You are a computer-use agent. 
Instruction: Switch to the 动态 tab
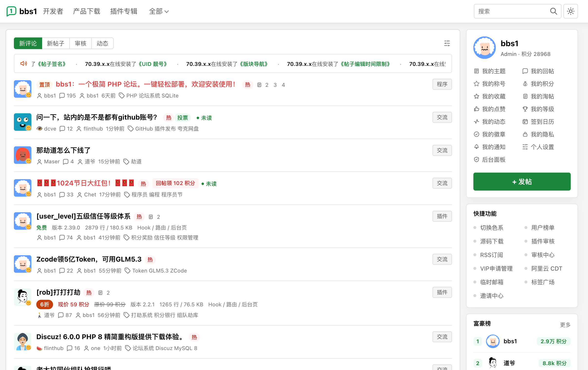point(102,44)
